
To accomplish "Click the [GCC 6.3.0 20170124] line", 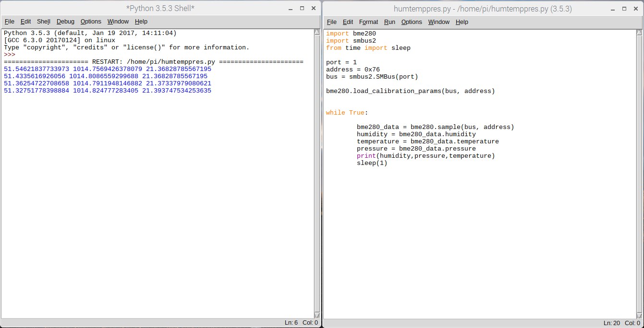I will tap(60, 40).
